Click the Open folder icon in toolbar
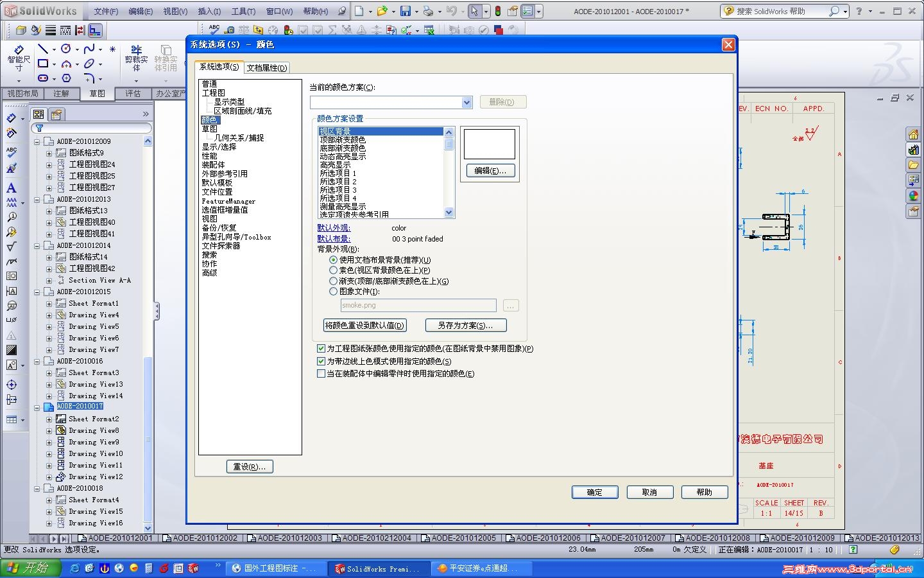The height and width of the screenshot is (578, 924). click(382, 11)
